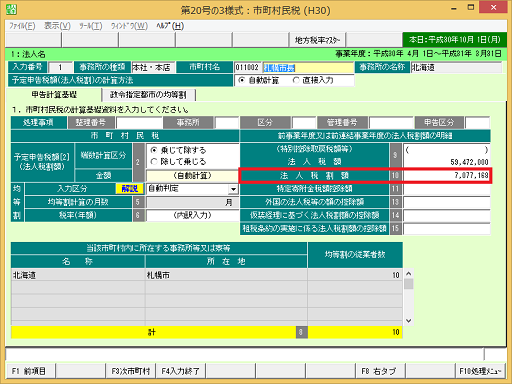Click the date display 本日:平成30年10月1日(月)
The height and width of the screenshot is (384, 512).
pos(455,40)
